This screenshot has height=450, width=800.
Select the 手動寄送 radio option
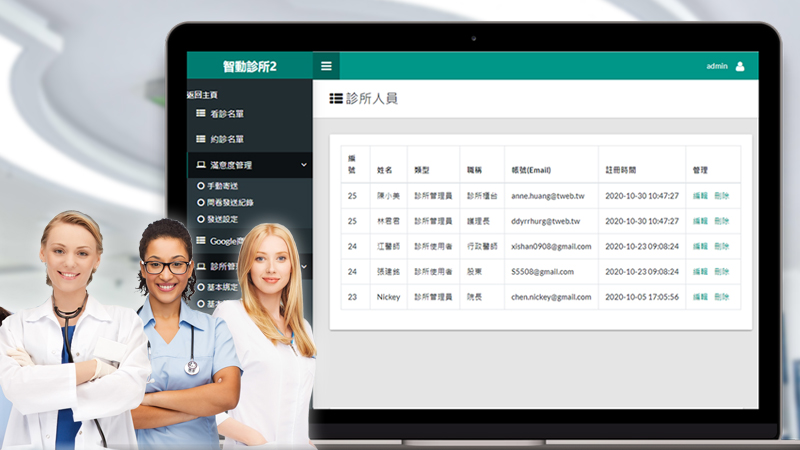click(x=201, y=186)
